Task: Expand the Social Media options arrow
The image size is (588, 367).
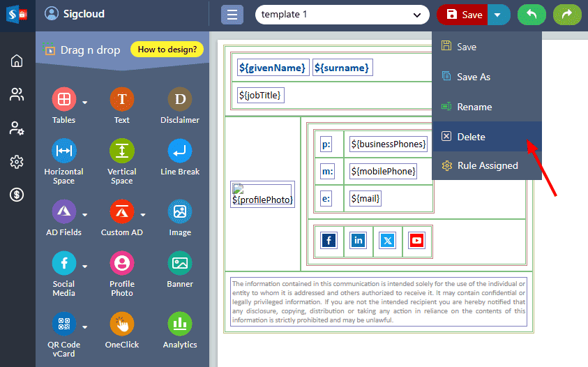Action: (x=85, y=267)
